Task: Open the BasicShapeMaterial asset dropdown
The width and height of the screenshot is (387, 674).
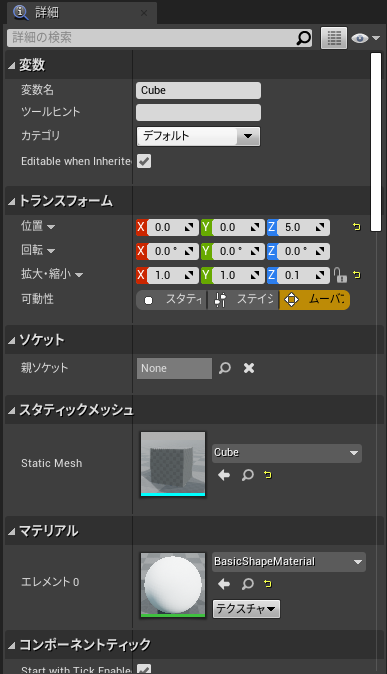Action: 289,562
